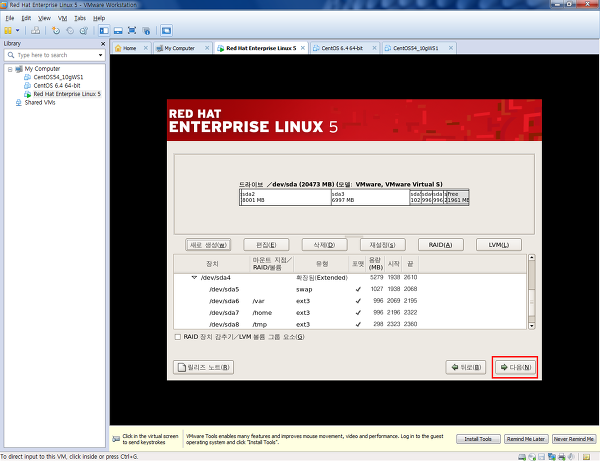Open the release notes 릴리즈 노트(R) button
Screen dimensions: 600x461
tap(204, 367)
